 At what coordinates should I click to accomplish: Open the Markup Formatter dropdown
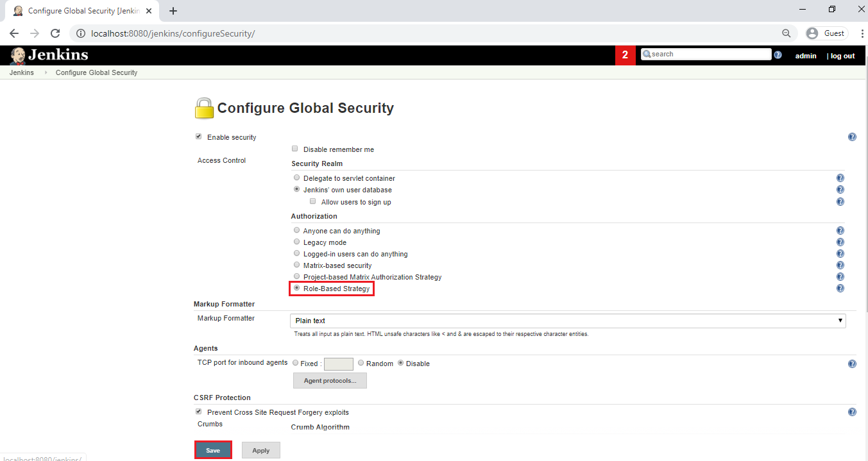coord(568,321)
